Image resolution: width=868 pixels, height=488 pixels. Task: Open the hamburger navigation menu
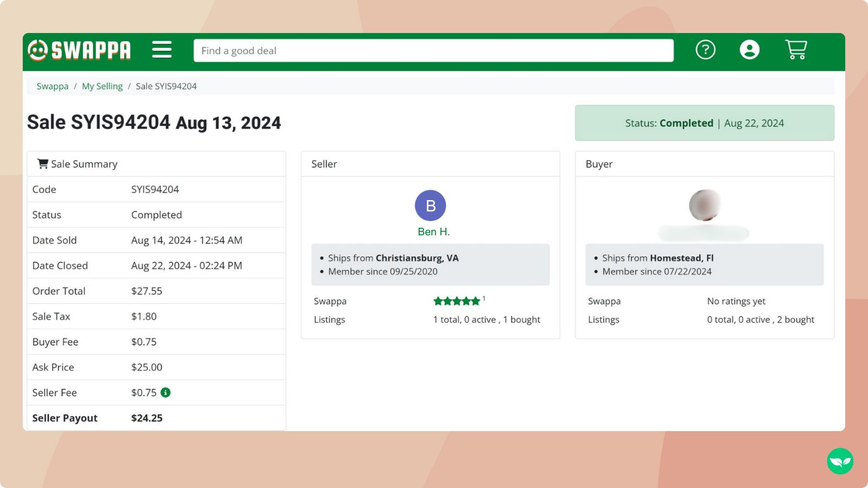click(162, 50)
